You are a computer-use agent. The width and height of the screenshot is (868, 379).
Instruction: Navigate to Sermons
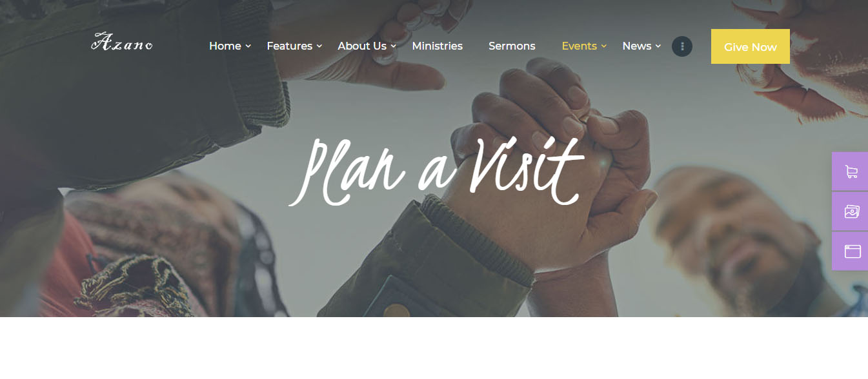512,46
